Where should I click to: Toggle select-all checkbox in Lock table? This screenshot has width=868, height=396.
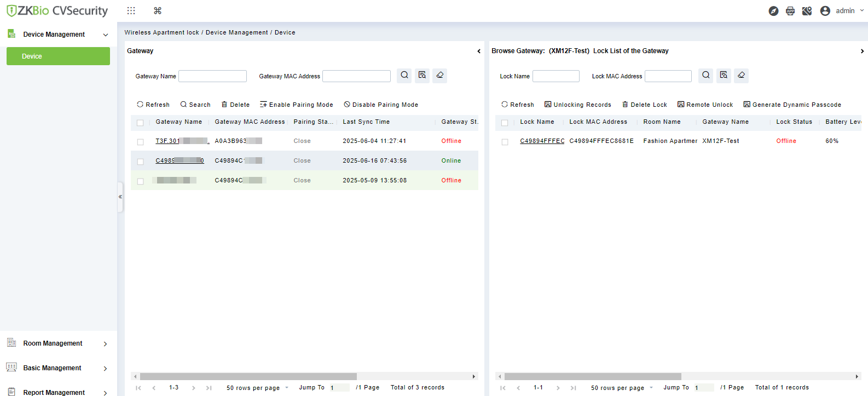pyautogui.click(x=505, y=123)
